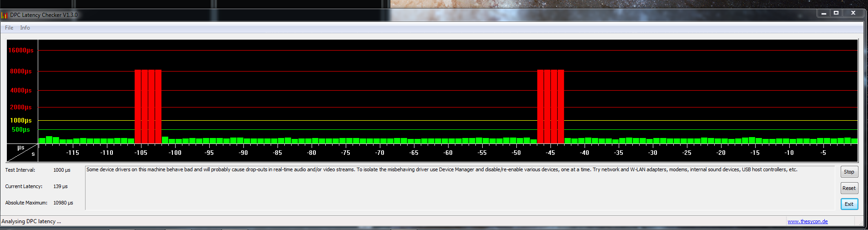Click the -5 time axis label
This screenshot has height=230, width=868.
click(x=823, y=153)
